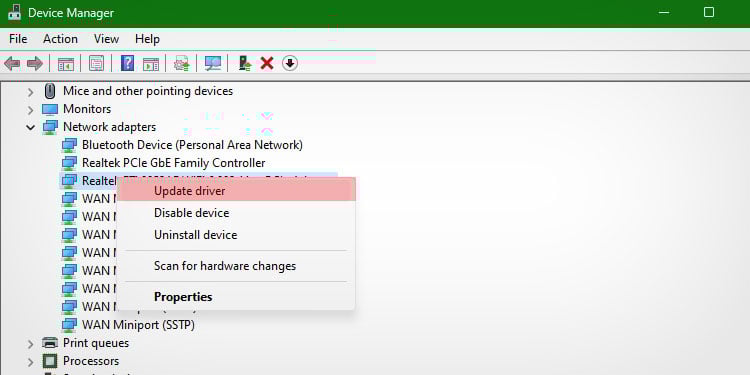Image resolution: width=750 pixels, height=375 pixels.
Task: Maximize the Device Manager window
Action: (709, 12)
